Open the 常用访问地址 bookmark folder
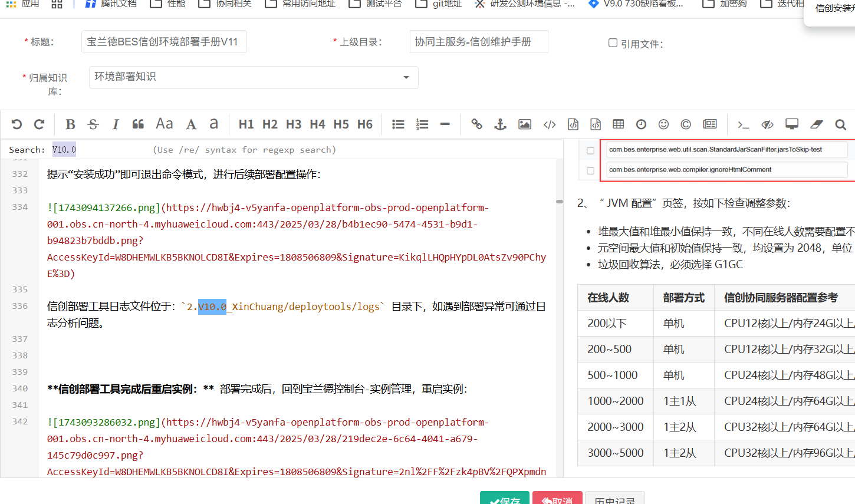855x504 pixels. [x=300, y=4]
